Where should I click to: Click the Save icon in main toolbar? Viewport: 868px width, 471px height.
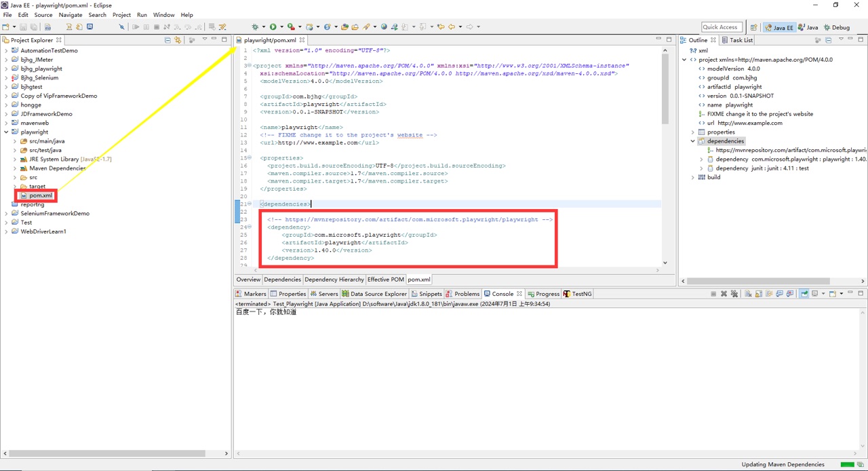point(23,27)
